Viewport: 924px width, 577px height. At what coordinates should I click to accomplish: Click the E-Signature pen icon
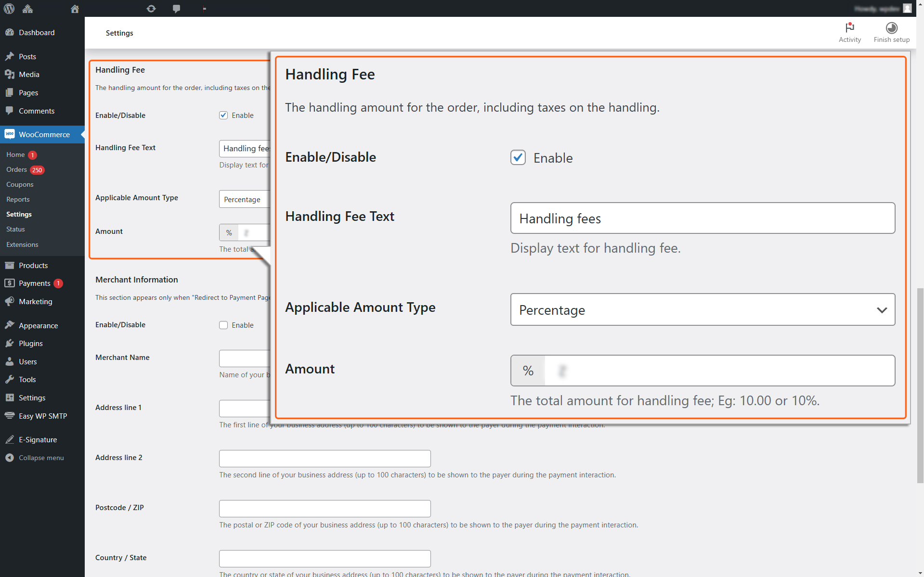click(x=10, y=439)
